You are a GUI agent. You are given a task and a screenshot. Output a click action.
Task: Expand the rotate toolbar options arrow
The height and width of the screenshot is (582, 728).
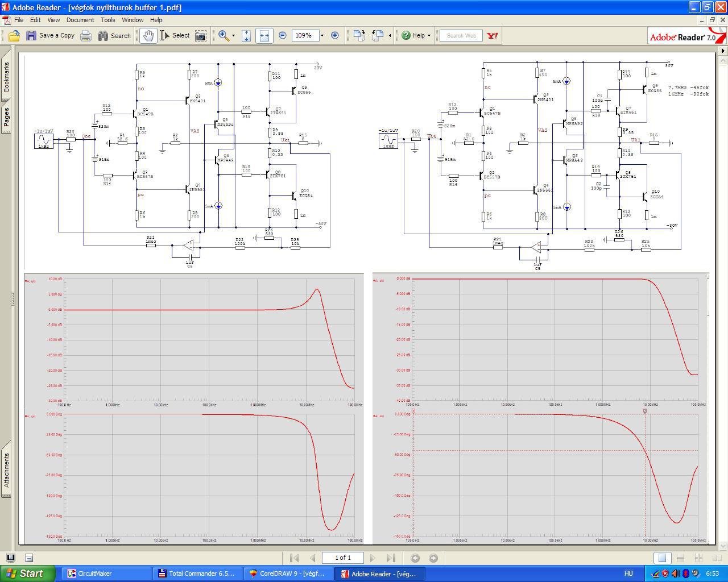coord(390,35)
